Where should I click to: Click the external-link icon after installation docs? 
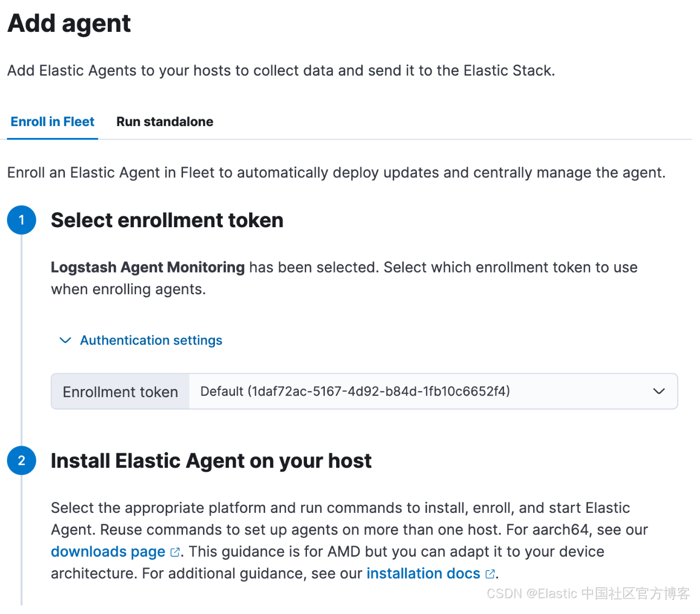(490, 574)
